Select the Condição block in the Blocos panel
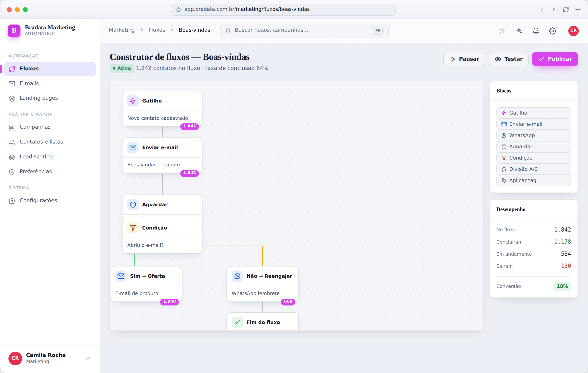The width and height of the screenshot is (588, 373). tap(534, 158)
